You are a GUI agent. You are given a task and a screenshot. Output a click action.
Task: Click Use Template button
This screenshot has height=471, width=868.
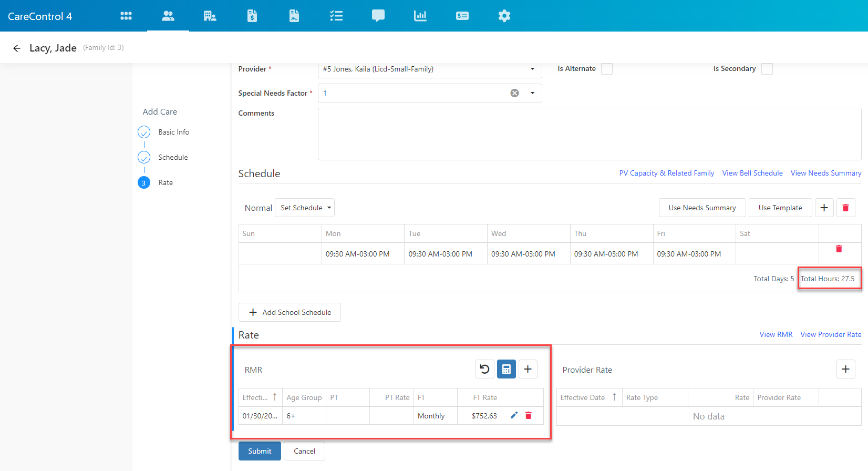(x=780, y=208)
